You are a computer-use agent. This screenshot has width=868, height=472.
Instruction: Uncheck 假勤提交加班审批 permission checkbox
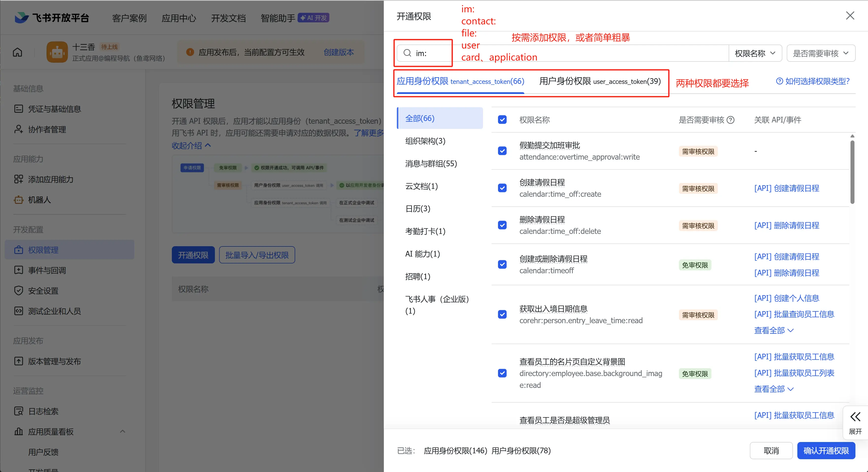tap(502, 151)
